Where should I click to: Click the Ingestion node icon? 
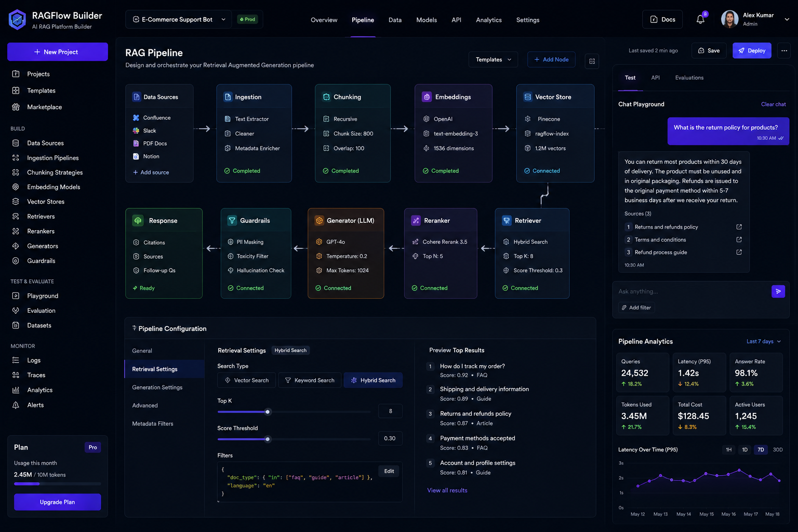pos(228,97)
